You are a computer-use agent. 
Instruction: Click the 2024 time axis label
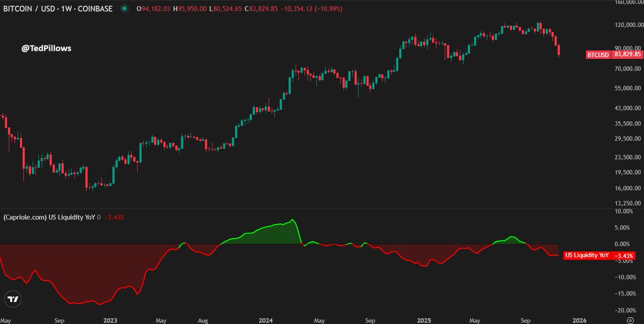click(267, 320)
